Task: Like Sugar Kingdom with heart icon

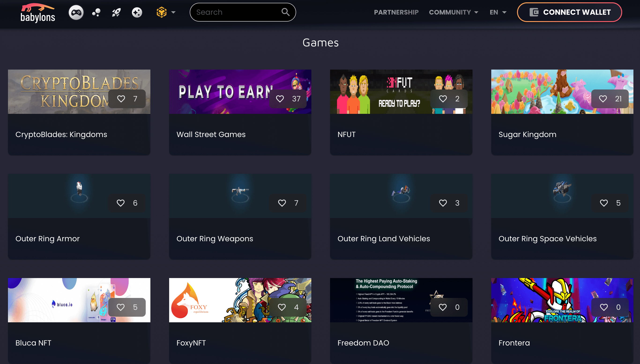Action: coord(603,99)
